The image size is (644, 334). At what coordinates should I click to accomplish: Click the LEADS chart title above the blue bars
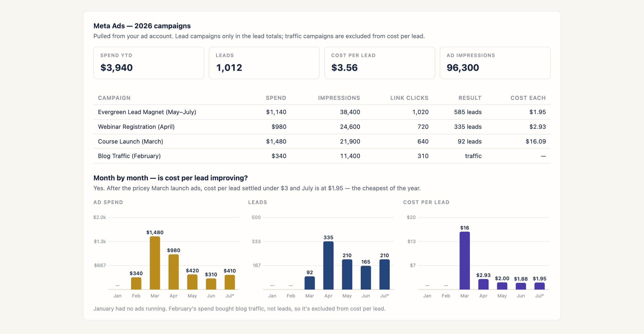point(258,202)
